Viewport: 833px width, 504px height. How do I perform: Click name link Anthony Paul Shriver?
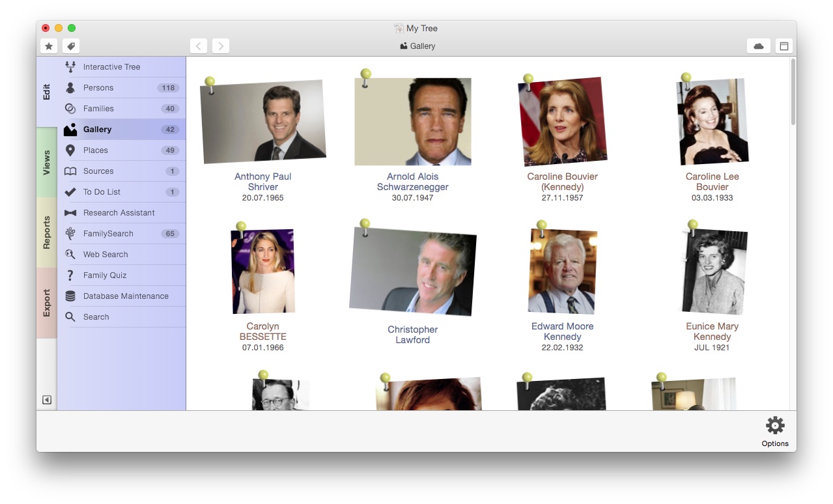(263, 182)
